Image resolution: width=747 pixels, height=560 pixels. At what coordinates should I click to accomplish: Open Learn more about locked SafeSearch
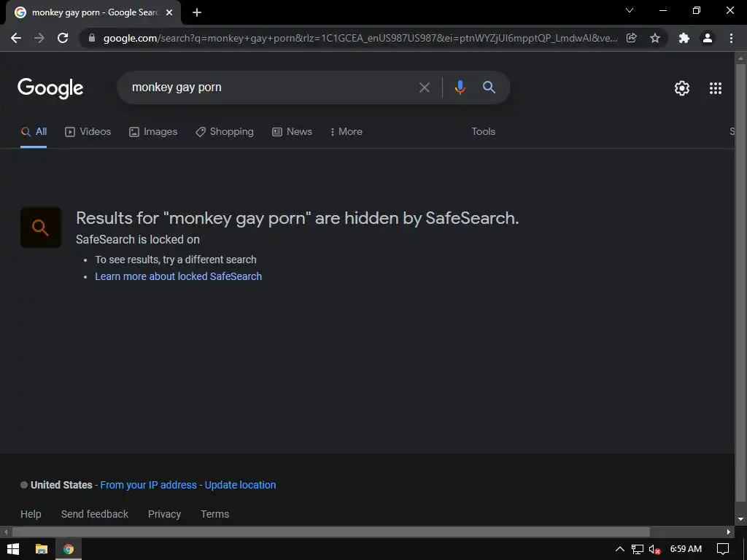coord(178,276)
